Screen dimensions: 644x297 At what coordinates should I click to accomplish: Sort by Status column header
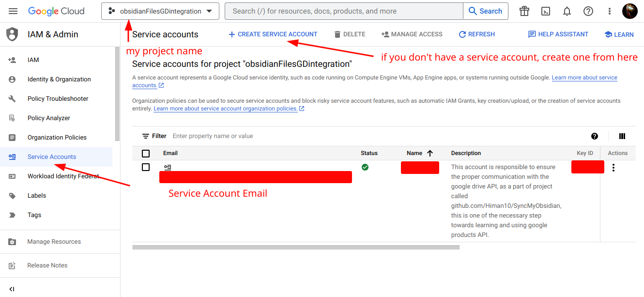[369, 153]
